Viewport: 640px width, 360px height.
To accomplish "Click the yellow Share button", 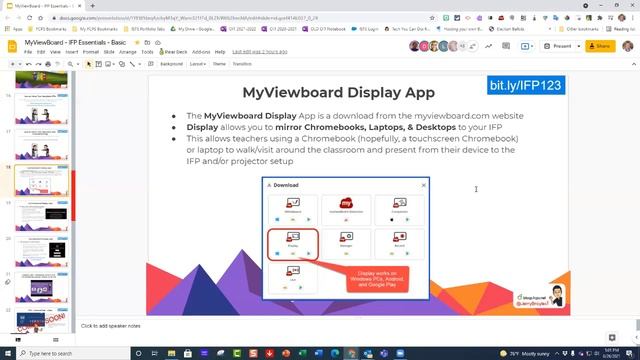I will point(600,46).
